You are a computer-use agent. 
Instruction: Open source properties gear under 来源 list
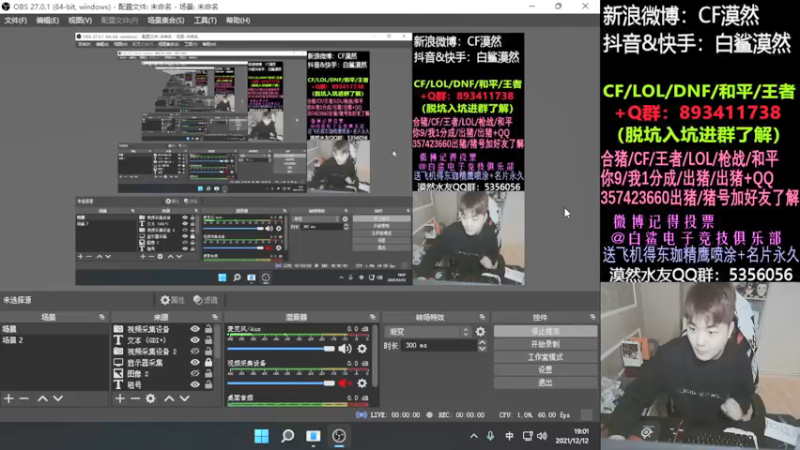click(151, 398)
